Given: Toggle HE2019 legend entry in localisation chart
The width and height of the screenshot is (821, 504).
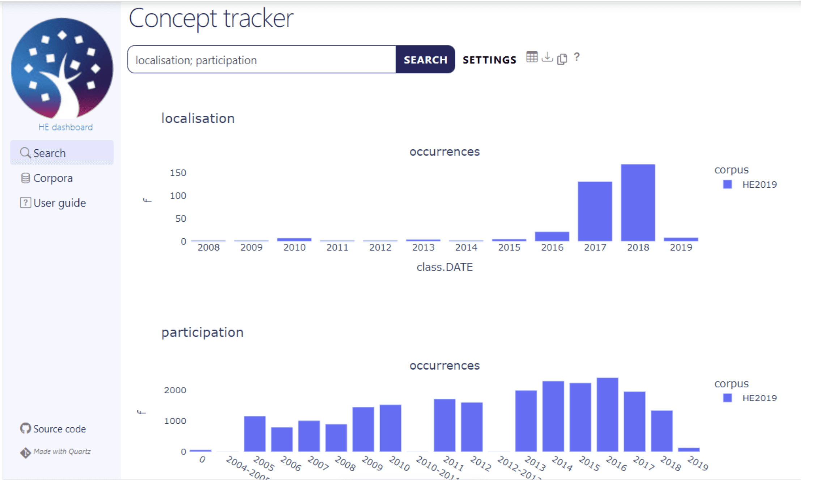Looking at the screenshot, I should tap(759, 184).
